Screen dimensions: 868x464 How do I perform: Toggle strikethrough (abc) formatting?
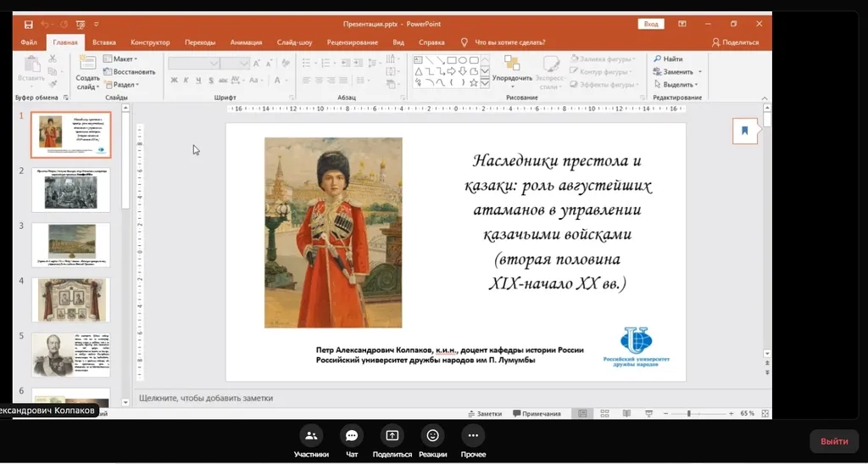click(224, 81)
